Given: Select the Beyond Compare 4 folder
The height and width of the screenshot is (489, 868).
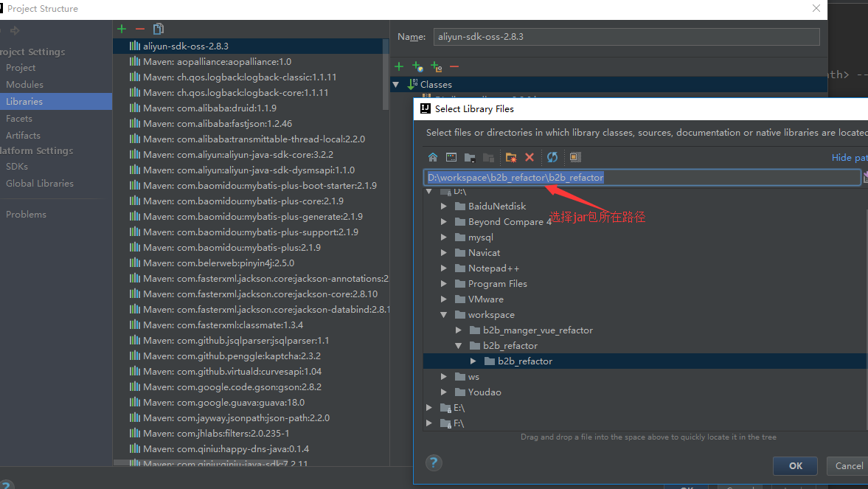Looking at the screenshot, I should pos(510,221).
